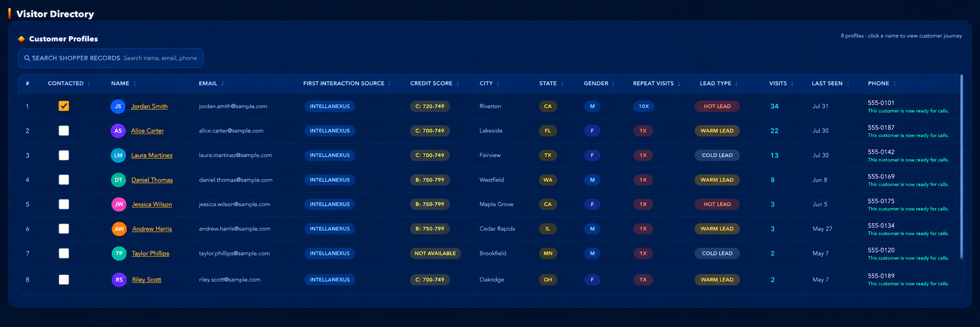This screenshot has width=980, height=327.
Task: Click the sort icon beside Visits header
Action: (792, 84)
